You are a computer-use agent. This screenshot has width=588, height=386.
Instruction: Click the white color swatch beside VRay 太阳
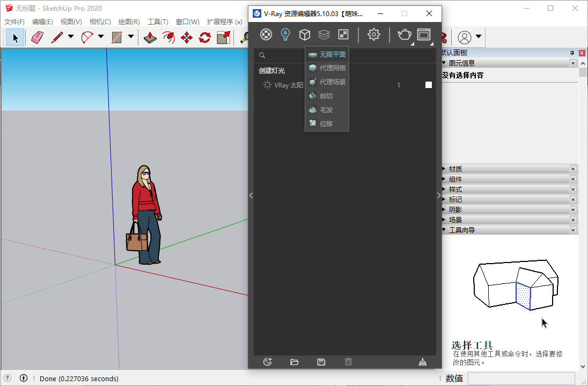click(428, 84)
